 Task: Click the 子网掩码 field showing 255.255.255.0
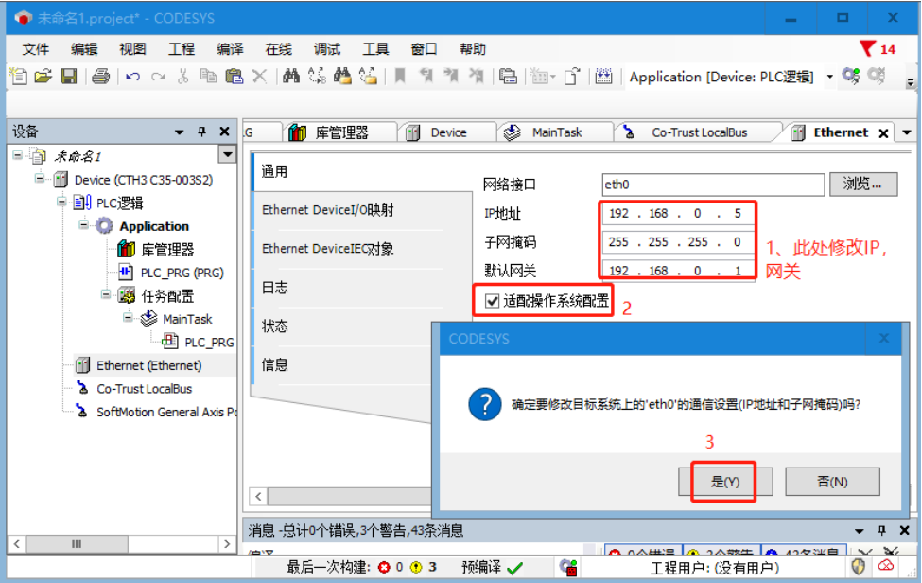point(678,242)
